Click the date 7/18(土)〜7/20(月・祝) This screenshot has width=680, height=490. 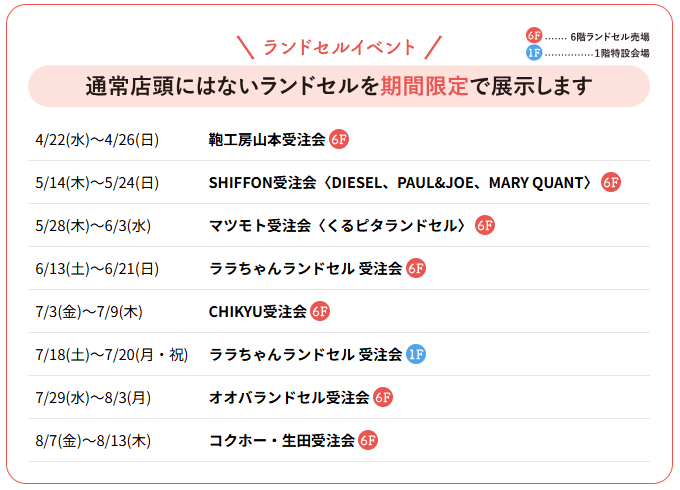pyautogui.click(x=111, y=354)
